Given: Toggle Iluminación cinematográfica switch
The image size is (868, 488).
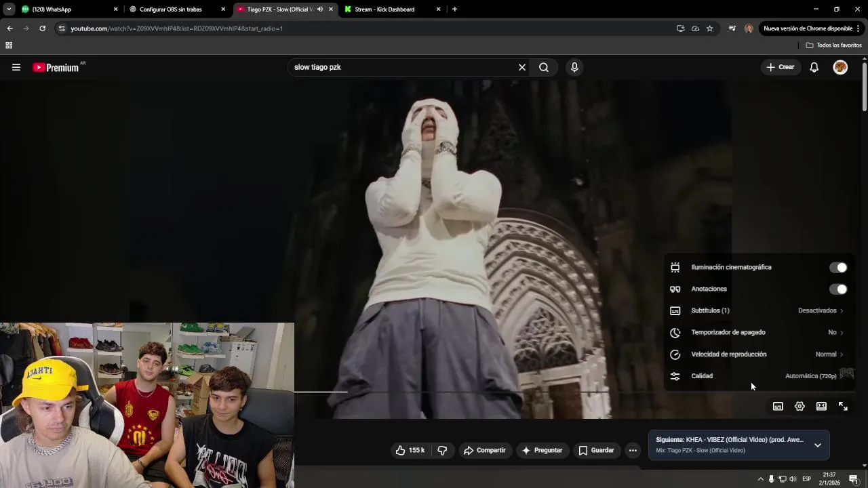Looking at the screenshot, I should pos(838,267).
